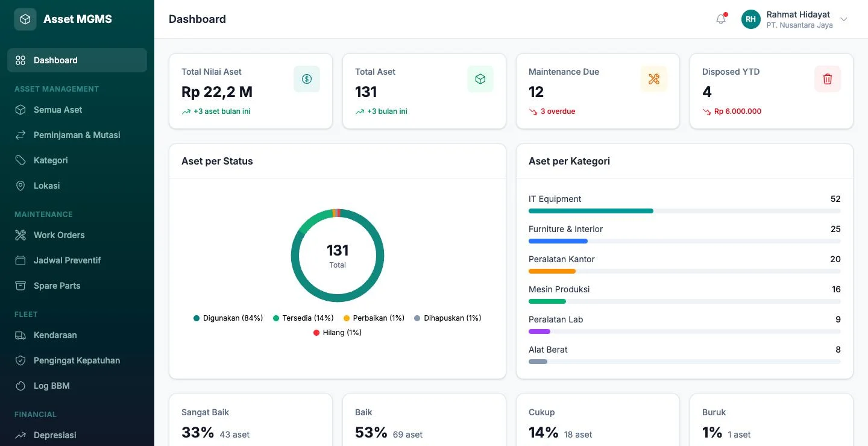Click the 3 overdue link text
This screenshot has height=446, width=868.
(x=558, y=111)
